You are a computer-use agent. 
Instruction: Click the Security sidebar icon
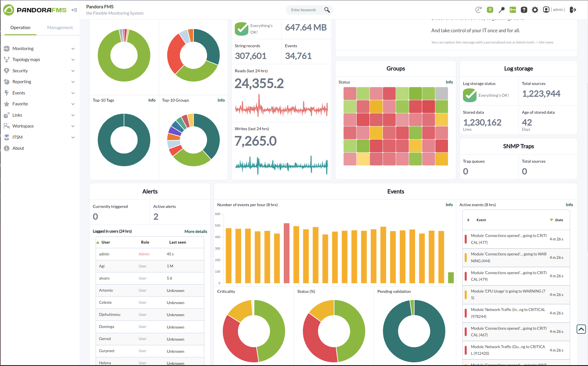[6, 71]
